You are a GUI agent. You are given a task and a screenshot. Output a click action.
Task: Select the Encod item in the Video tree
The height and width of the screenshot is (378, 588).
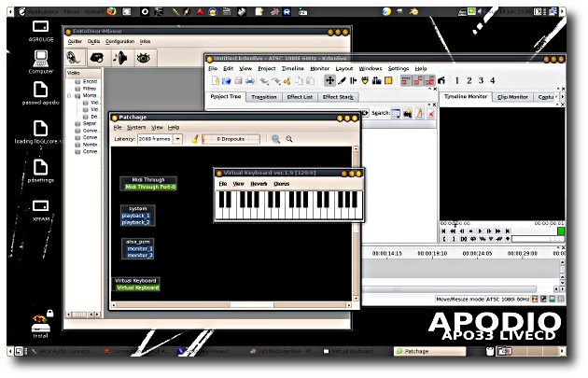click(x=86, y=82)
